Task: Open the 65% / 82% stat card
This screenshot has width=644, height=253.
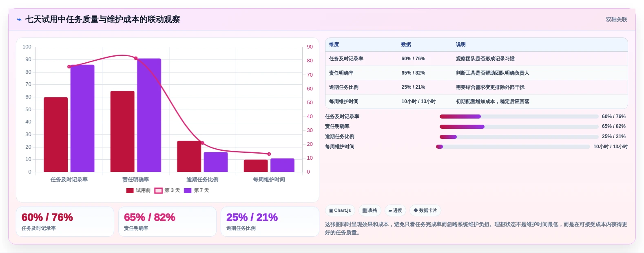Action: (167, 222)
